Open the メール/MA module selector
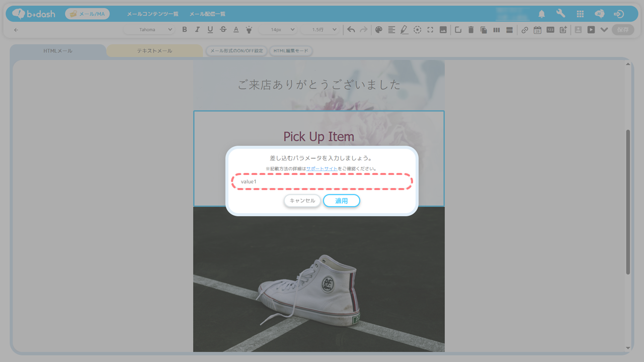This screenshot has height=362, width=644. coord(88,14)
